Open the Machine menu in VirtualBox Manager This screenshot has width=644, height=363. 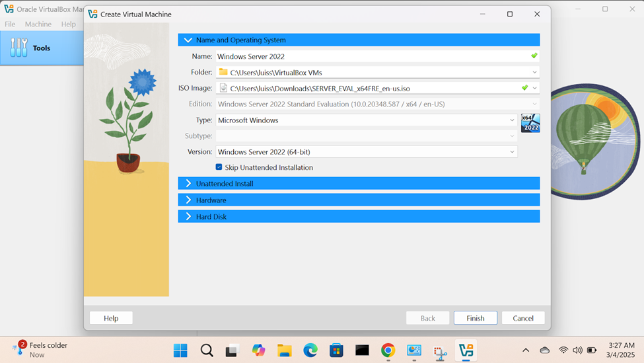tap(38, 24)
